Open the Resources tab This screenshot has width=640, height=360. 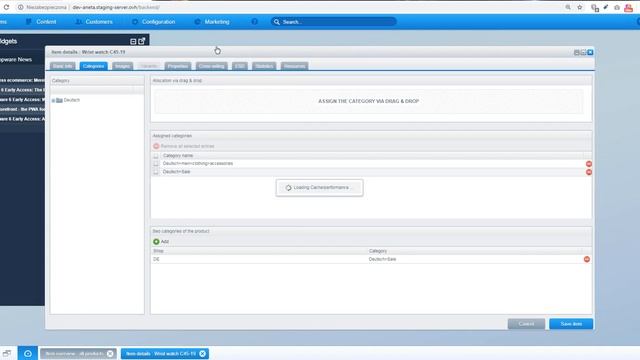click(294, 66)
